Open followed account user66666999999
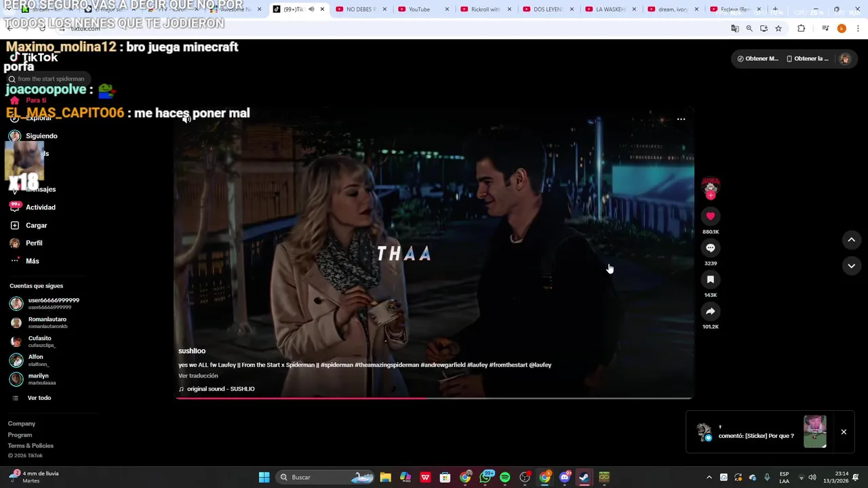This screenshot has height=488, width=868. [45, 304]
